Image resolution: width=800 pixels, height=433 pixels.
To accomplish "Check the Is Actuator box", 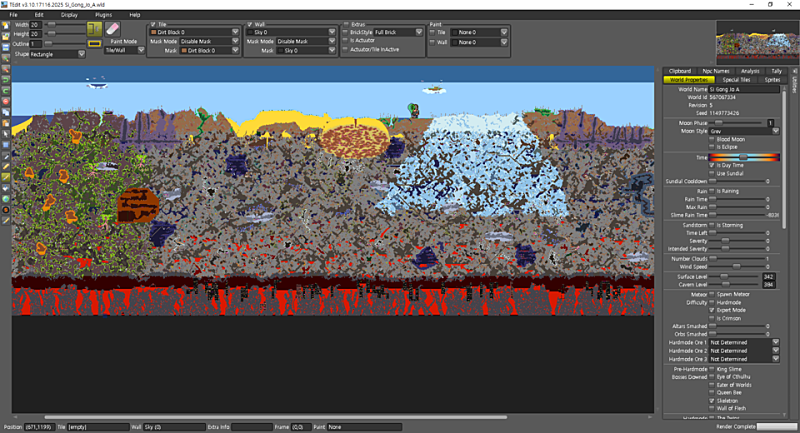I will 345,40.
